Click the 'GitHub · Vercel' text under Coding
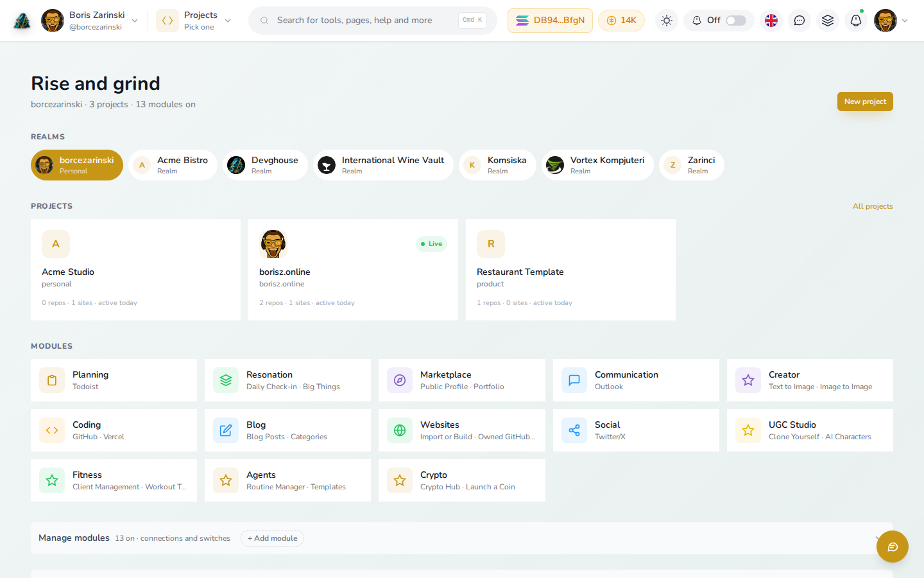 pos(98,437)
